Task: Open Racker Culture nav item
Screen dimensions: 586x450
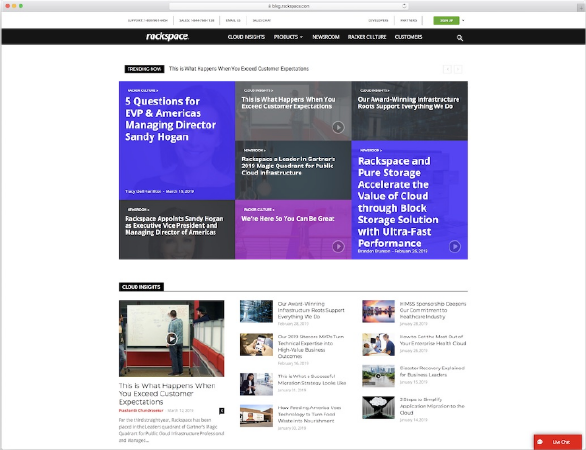Action: click(367, 37)
